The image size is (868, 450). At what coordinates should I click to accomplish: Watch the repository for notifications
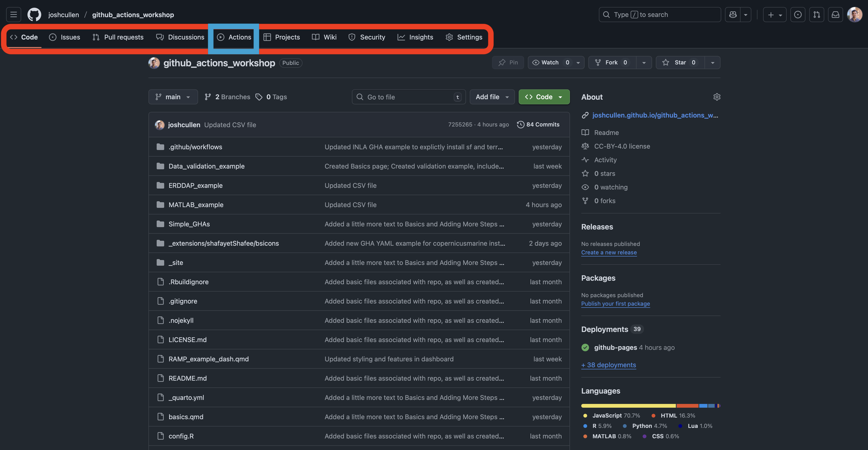point(549,63)
